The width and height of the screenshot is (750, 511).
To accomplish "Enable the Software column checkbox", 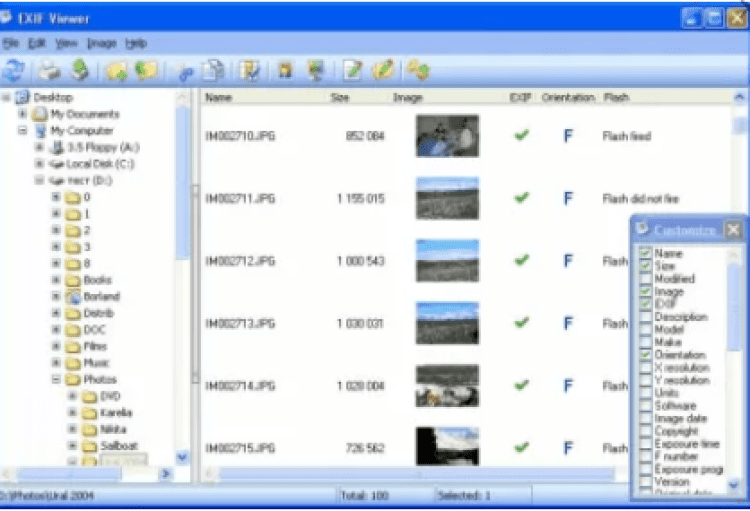I will pyautogui.click(x=645, y=406).
